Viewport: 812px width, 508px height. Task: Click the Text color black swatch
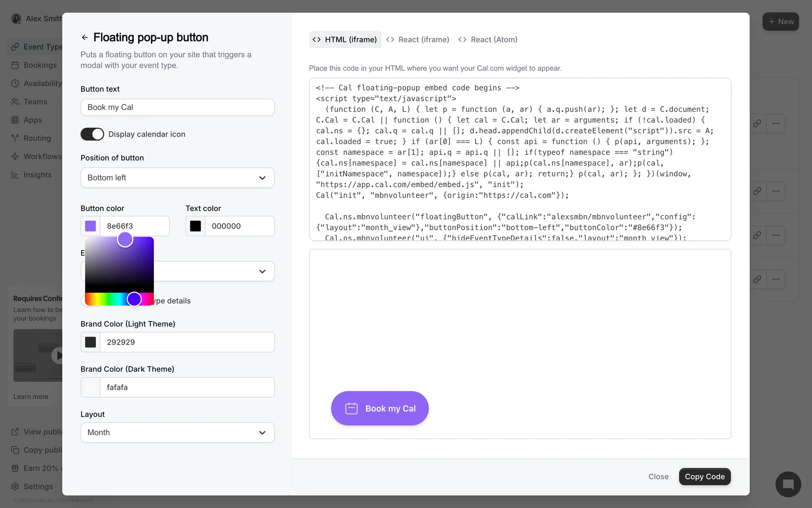tap(195, 226)
